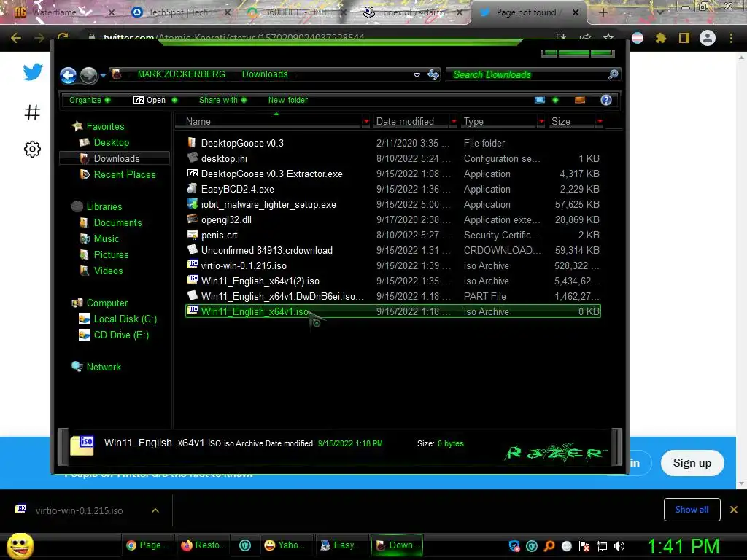747x560 pixels.
Task: Go back with the blue Explorer arrow
Action: 68,75
